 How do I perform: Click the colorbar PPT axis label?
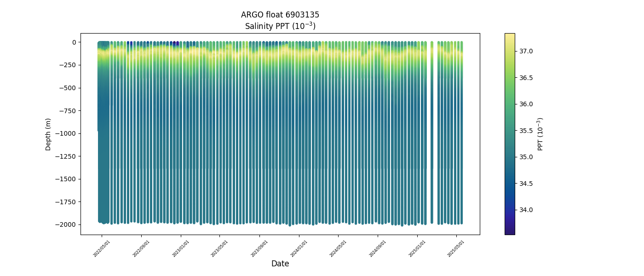tap(540, 134)
